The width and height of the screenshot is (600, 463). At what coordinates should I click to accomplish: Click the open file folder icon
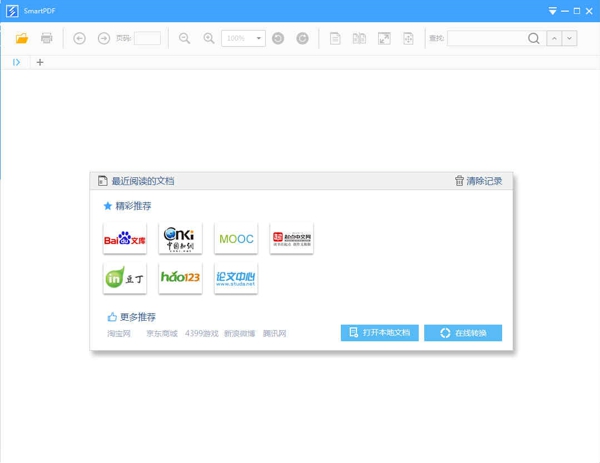pos(22,38)
